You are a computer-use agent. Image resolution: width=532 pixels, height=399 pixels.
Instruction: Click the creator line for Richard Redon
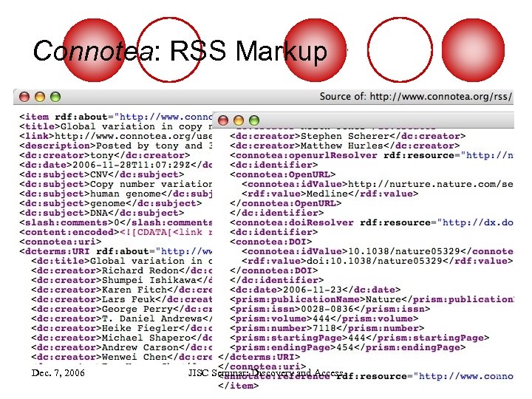122,270
